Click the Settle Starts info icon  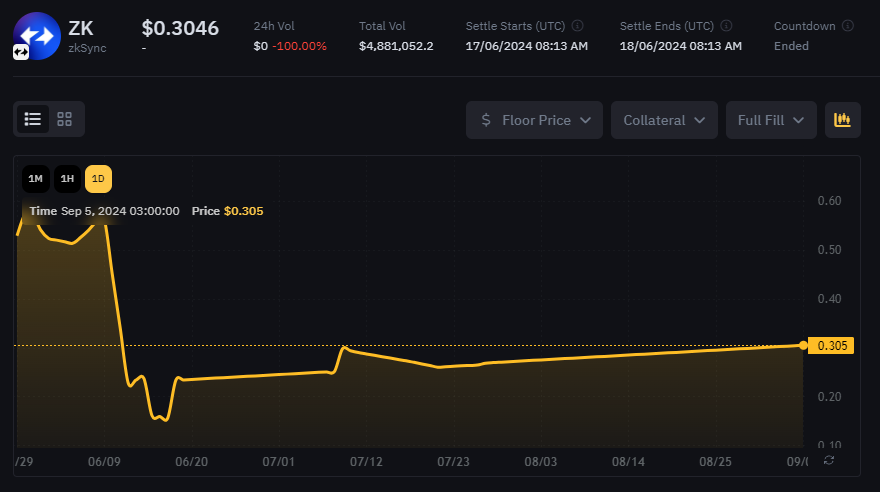click(577, 26)
